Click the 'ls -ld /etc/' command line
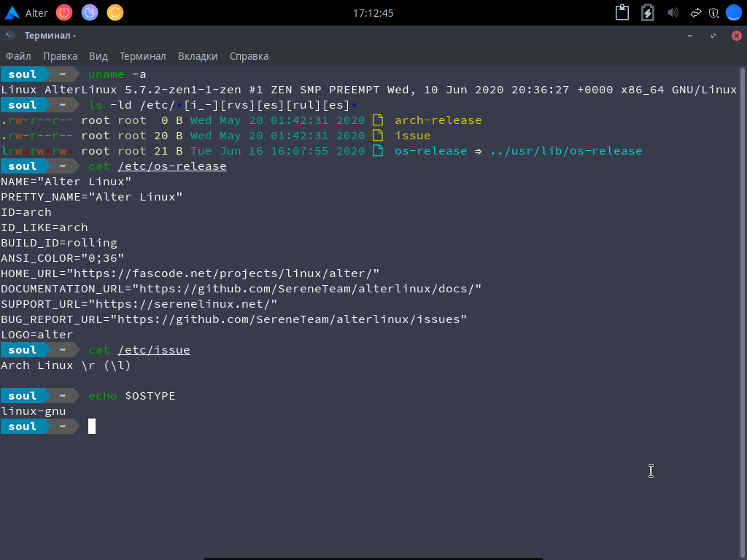 click(223, 105)
